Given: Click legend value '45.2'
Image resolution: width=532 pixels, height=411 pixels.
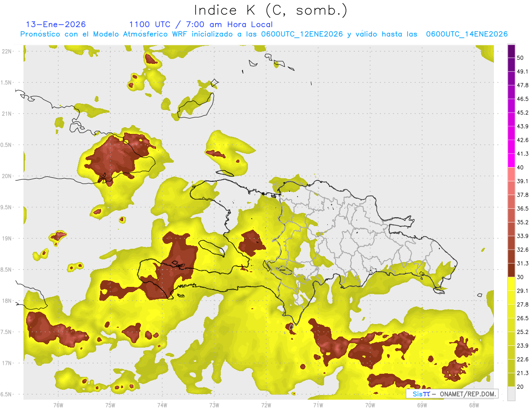Looking at the screenshot, I should [522, 113].
